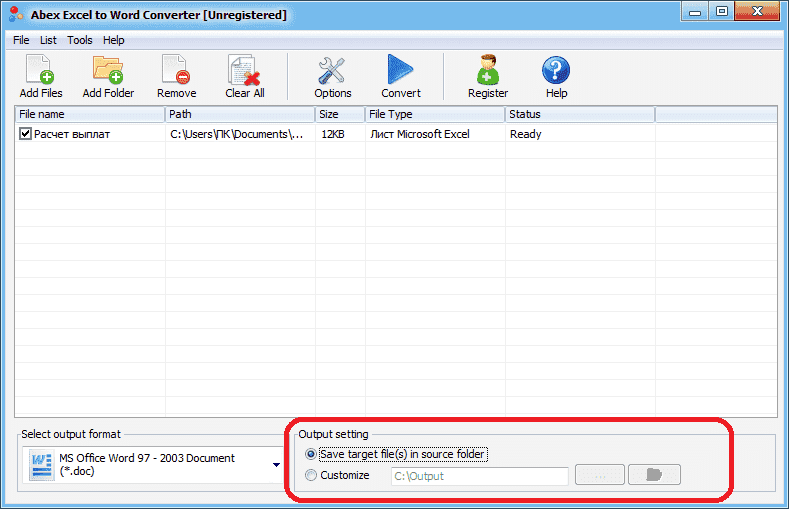Click the C:\Users\ПК\Documents path cell
This screenshot has width=789, height=509.
pyautogui.click(x=236, y=134)
